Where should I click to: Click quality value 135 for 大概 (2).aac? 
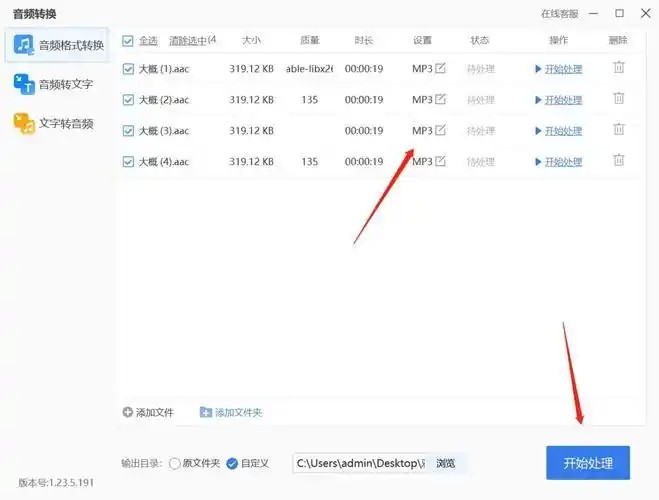point(310,100)
